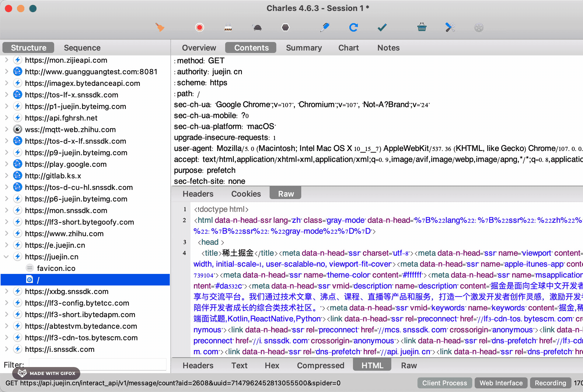Screen dimensions: 583x392
Task: Open Tools using the wrench and screwdriver icon
Action: 450,27
